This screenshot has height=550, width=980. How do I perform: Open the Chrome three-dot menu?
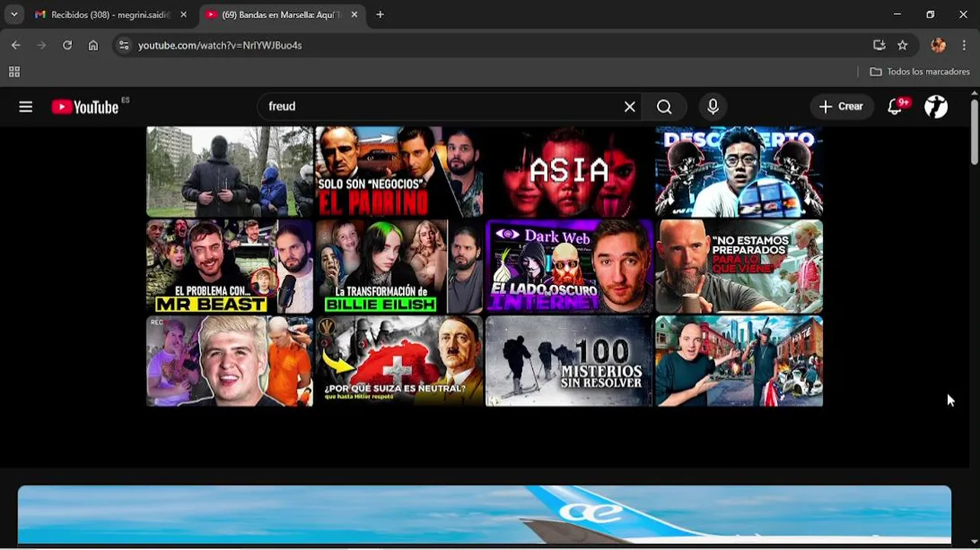click(x=965, y=45)
